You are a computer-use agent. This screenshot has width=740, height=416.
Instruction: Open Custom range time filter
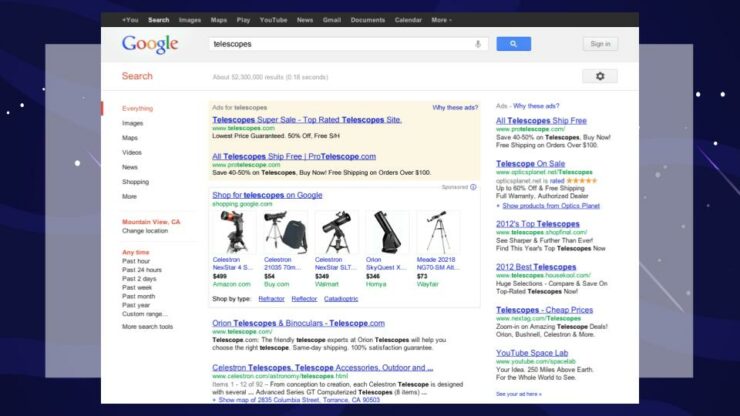(x=144, y=314)
